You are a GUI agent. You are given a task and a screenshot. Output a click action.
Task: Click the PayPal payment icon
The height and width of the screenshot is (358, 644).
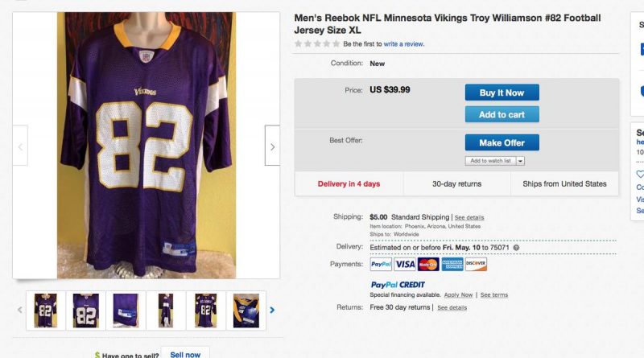click(x=381, y=265)
